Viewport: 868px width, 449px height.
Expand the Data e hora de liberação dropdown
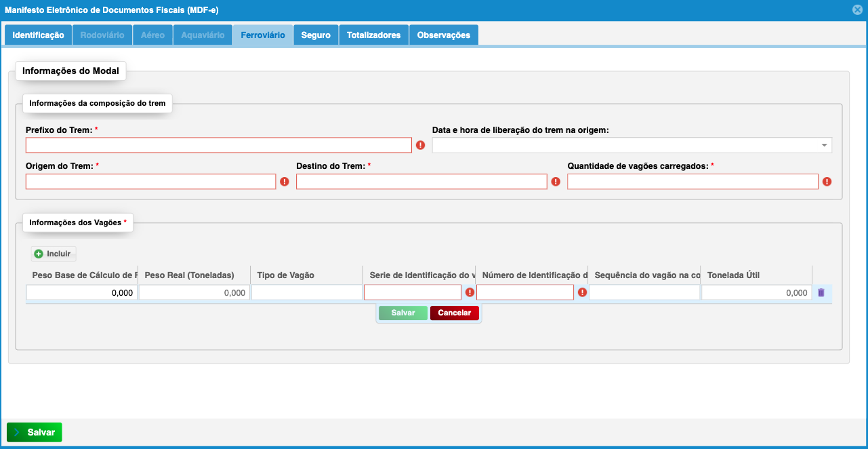pos(824,145)
